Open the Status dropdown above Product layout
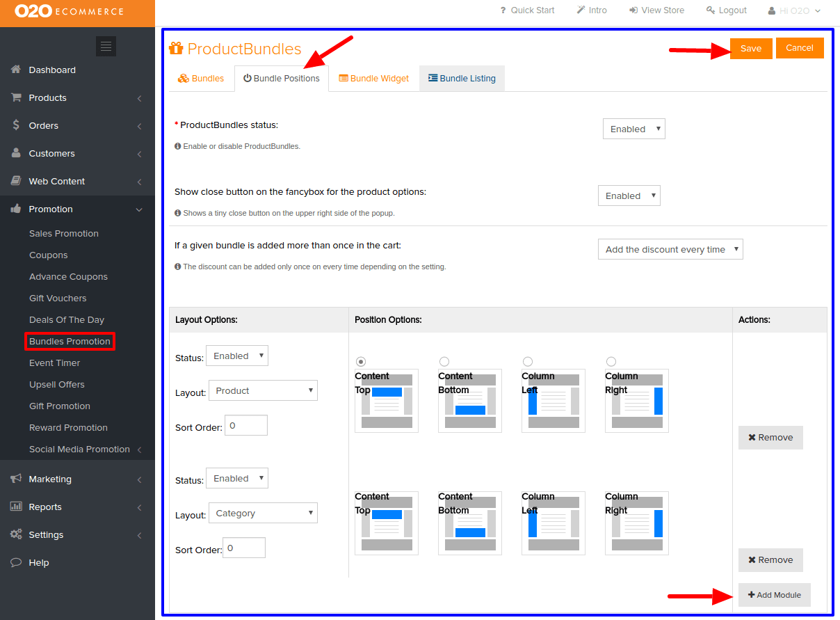 click(237, 356)
